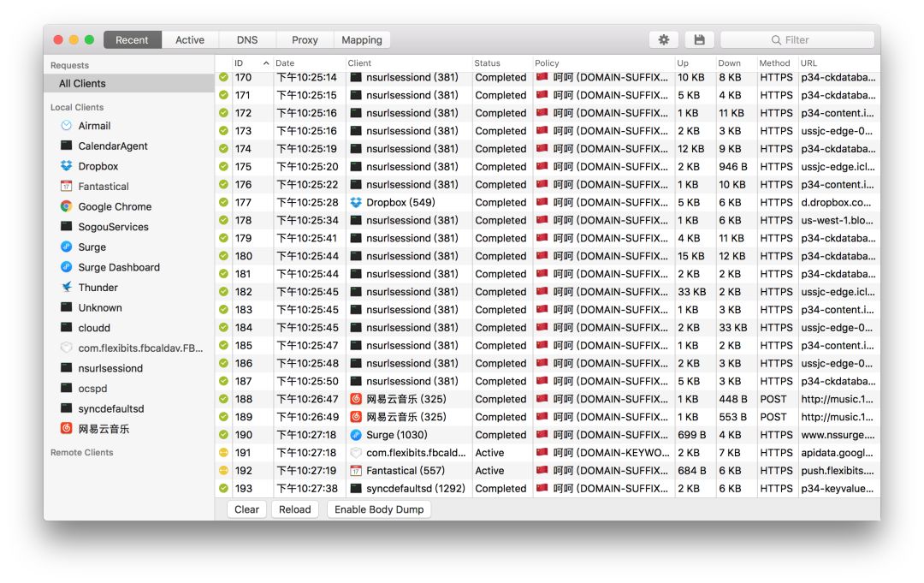Click the NetEase music icon in request 189

click(x=356, y=417)
